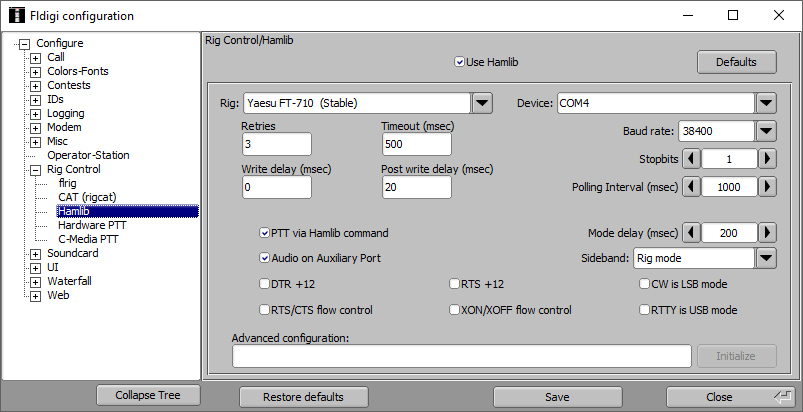Increase Stopbits with the right arrow
The image size is (803, 412).
[767, 159]
